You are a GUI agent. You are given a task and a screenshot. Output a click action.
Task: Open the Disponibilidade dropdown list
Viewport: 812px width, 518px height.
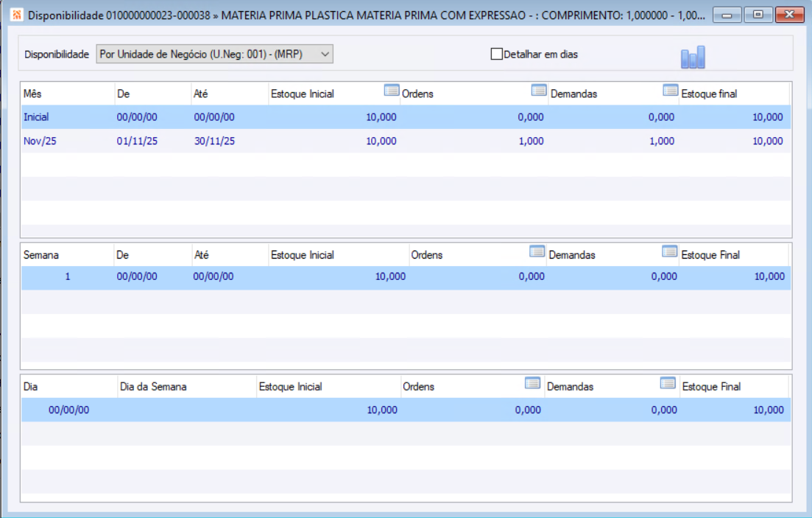pos(214,54)
